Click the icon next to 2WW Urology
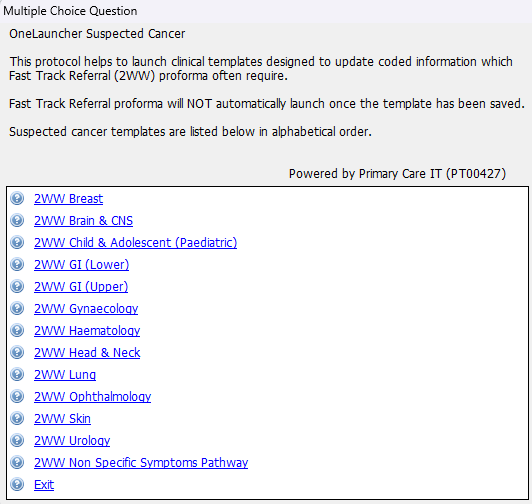 tap(17, 440)
